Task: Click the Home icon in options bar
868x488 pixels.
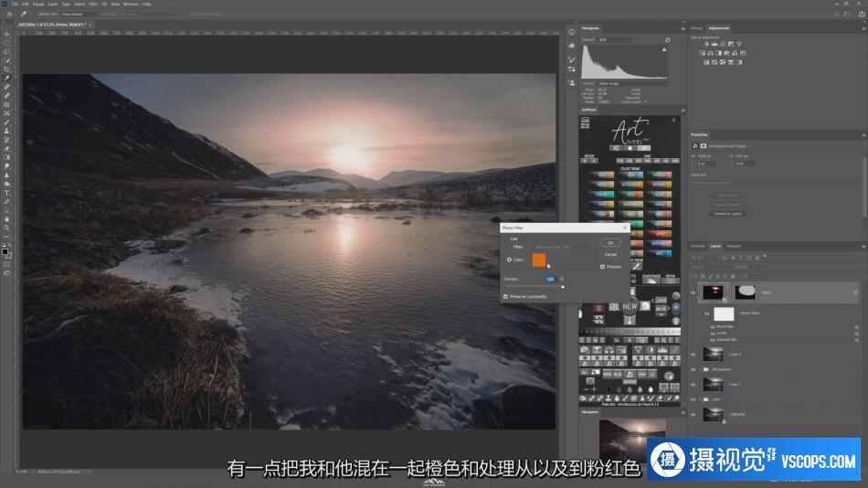Action: (9, 14)
